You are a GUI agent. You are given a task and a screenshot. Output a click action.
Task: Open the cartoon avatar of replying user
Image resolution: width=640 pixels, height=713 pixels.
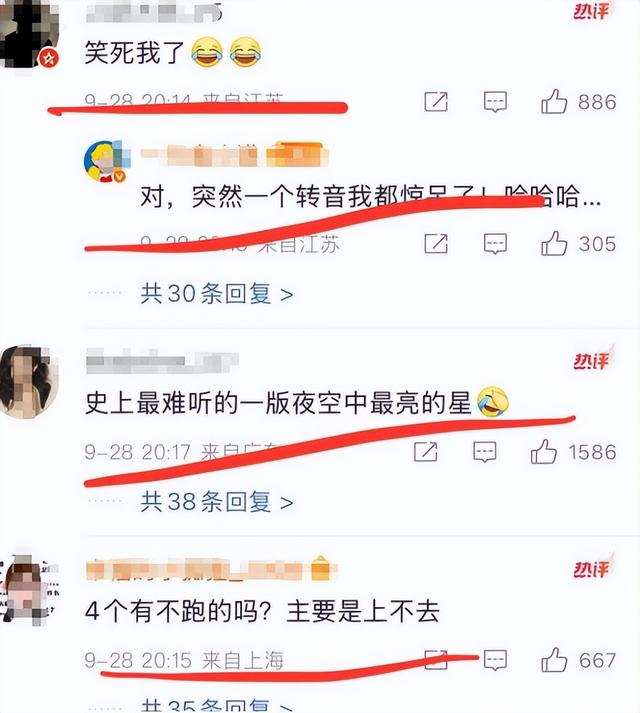(x=106, y=161)
